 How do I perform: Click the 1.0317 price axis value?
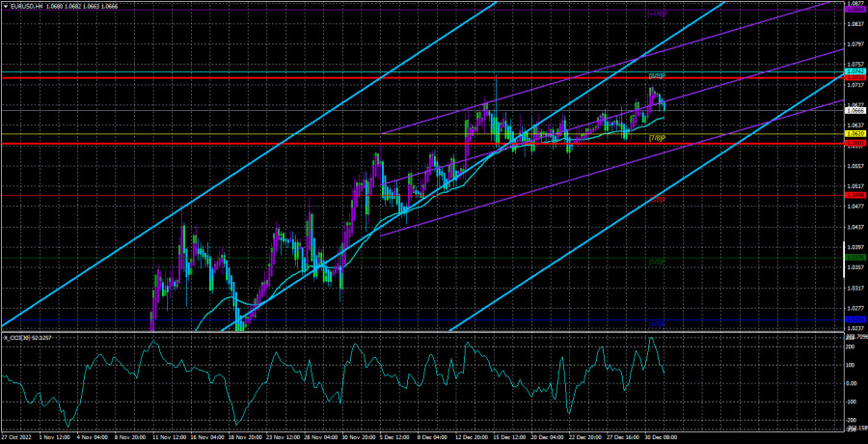point(855,288)
